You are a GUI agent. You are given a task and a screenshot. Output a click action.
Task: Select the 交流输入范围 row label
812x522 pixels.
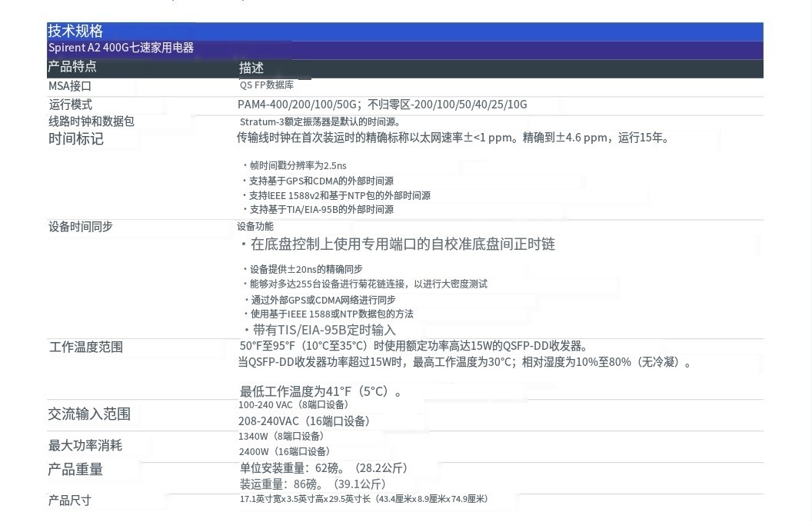[89, 414]
